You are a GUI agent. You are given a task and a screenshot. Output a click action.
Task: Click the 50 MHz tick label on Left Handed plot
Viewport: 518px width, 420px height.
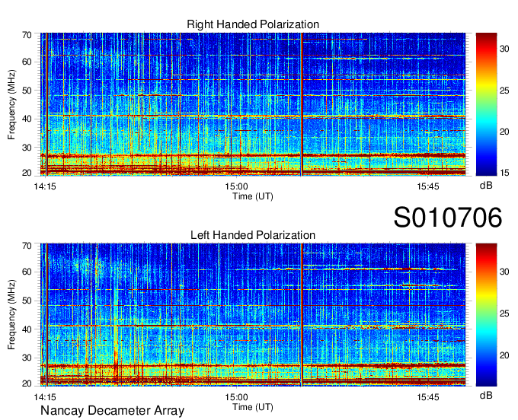pyautogui.click(x=27, y=301)
